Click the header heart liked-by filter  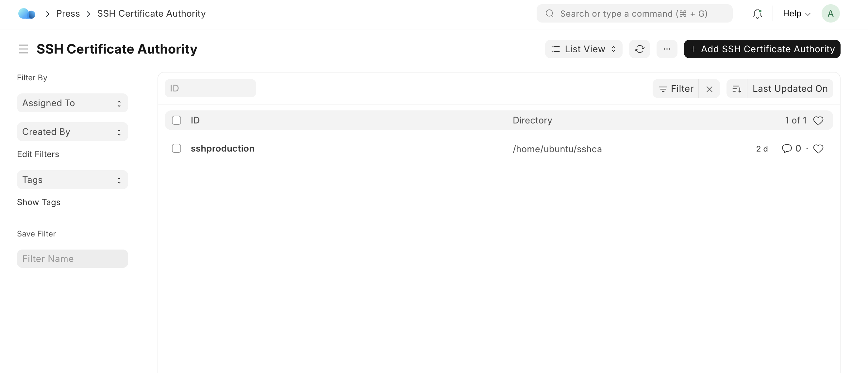click(x=818, y=121)
